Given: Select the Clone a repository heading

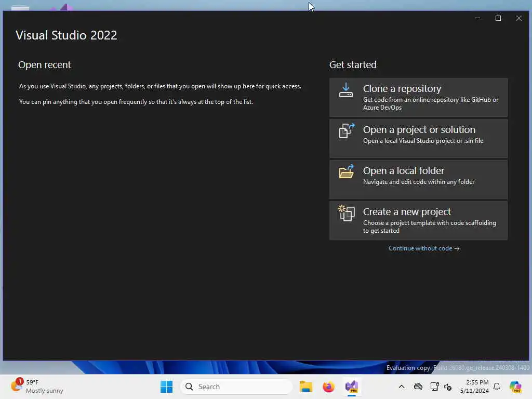Looking at the screenshot, I should (402, 88).
